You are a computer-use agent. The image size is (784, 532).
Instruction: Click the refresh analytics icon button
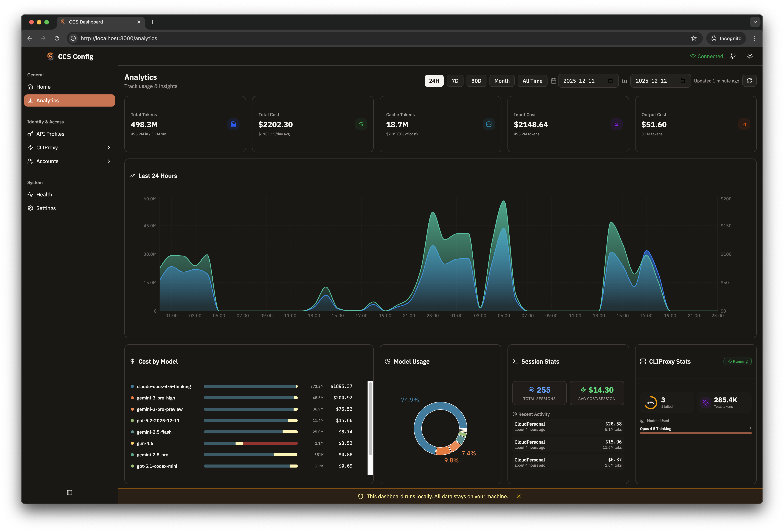(749, 81)
